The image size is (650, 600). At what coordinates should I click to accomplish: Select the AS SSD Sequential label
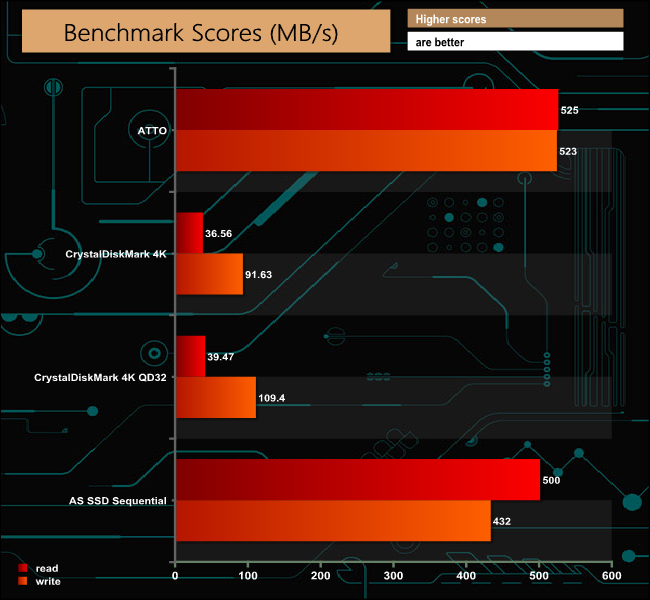pyautogui.click(x=117, y=500)
